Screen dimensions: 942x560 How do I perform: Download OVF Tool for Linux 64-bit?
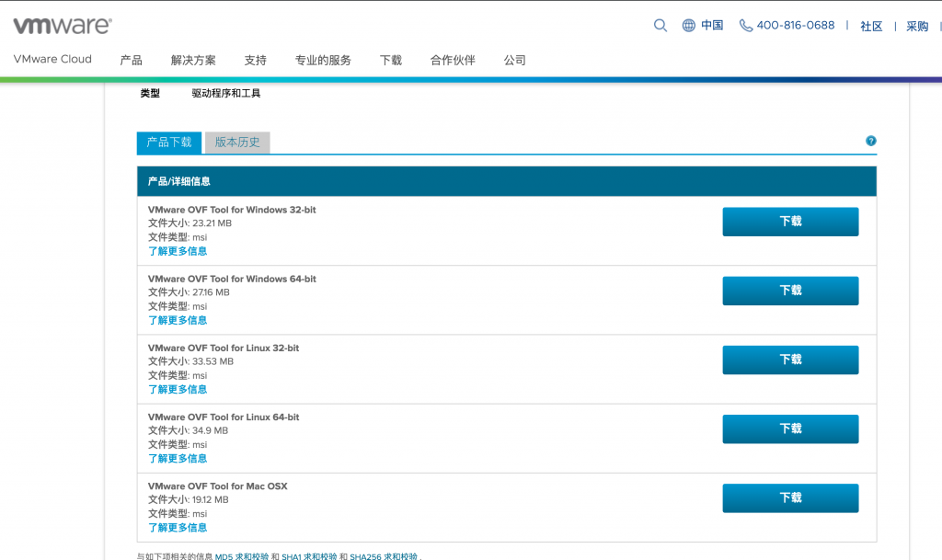point(790,429)
